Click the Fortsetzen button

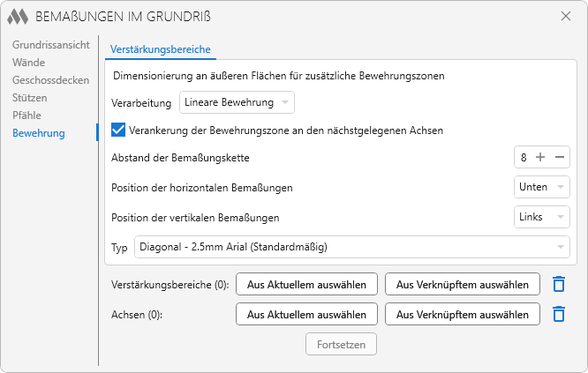click(341, 344)
